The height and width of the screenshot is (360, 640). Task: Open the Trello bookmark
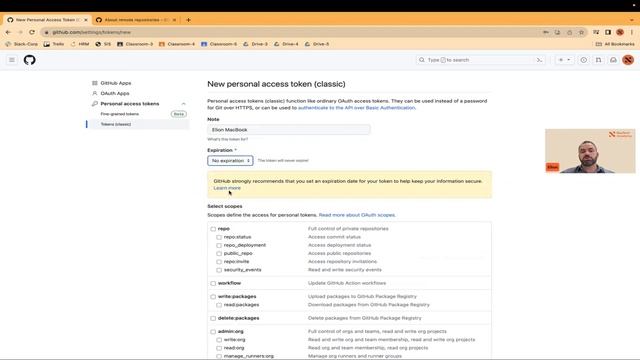click(x=54, y=44)
